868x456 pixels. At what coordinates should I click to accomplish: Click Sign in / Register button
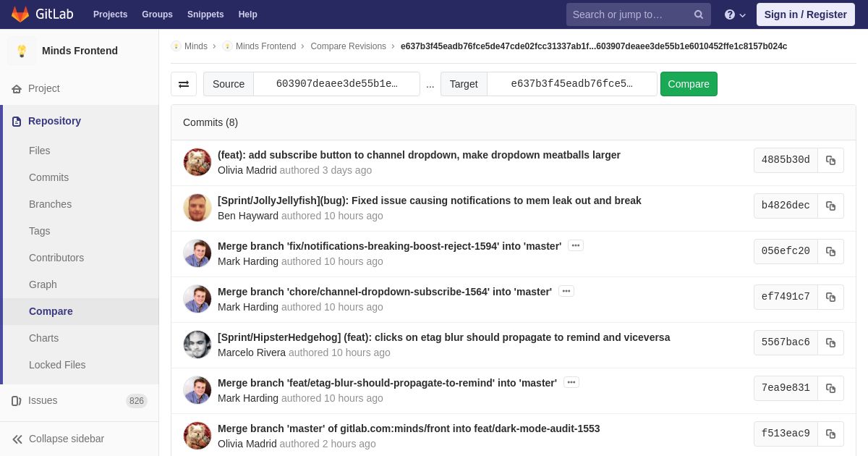[805, 14]
